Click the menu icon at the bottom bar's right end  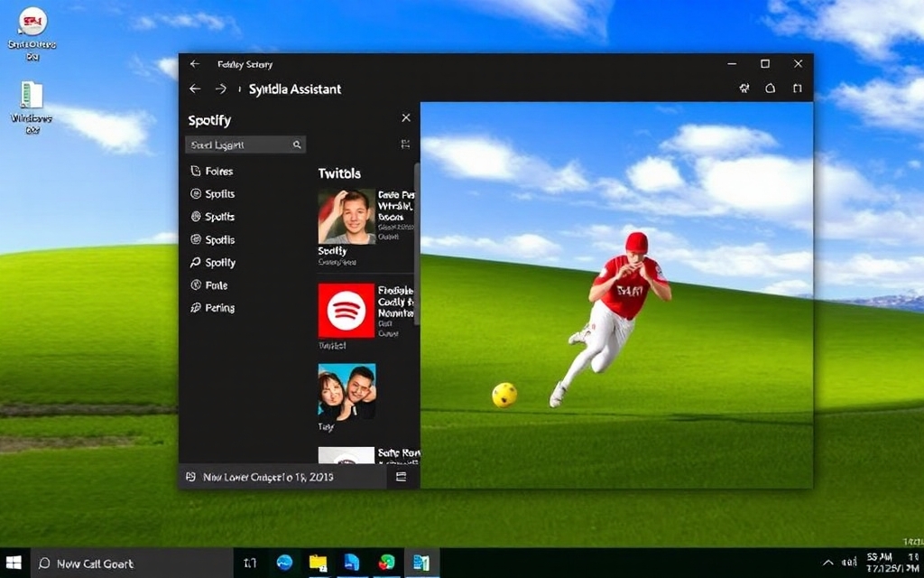click(x=402, y=477)
